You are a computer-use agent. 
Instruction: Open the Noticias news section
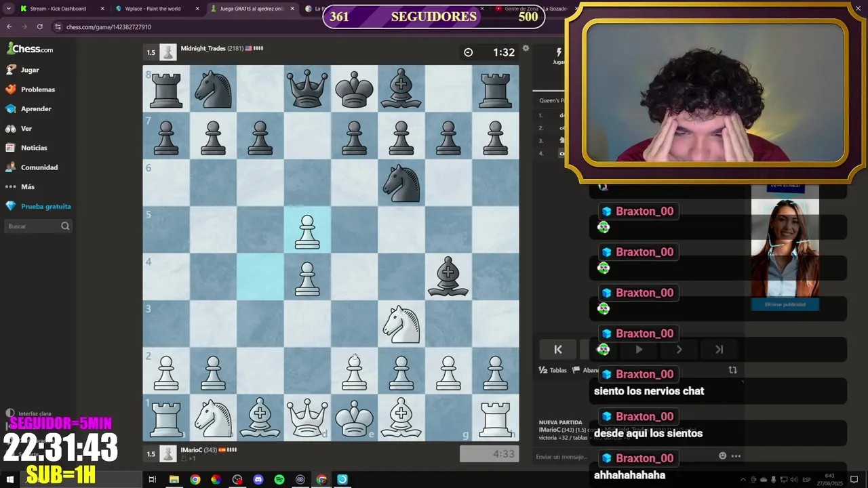click(x=26, y=148)
